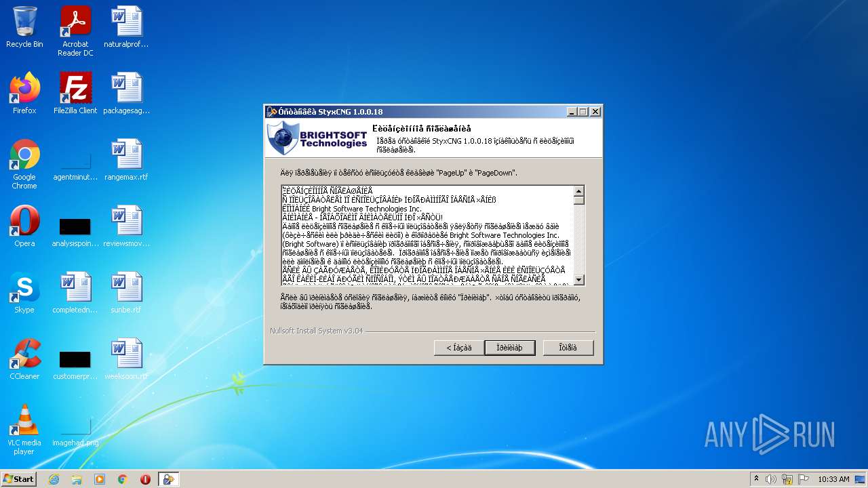Click the Back button in installer
The height and width of the screenshot is (488, 868).
click(x=459, y=348)
